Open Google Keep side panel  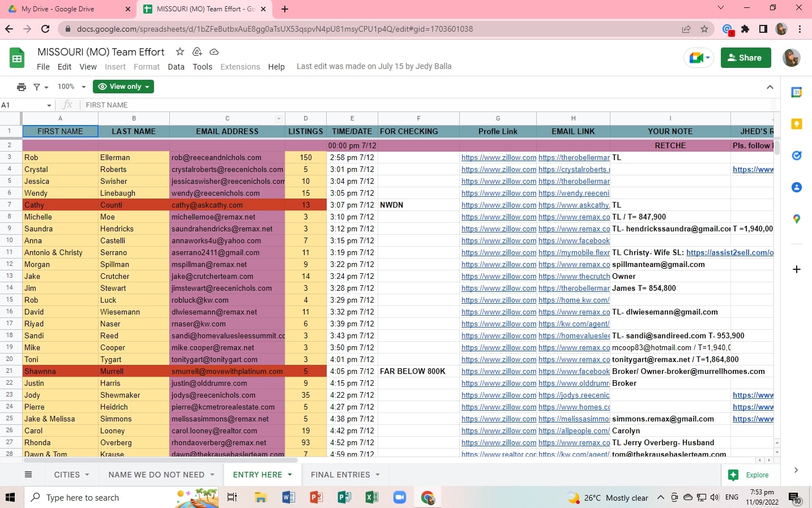point(797,124)
